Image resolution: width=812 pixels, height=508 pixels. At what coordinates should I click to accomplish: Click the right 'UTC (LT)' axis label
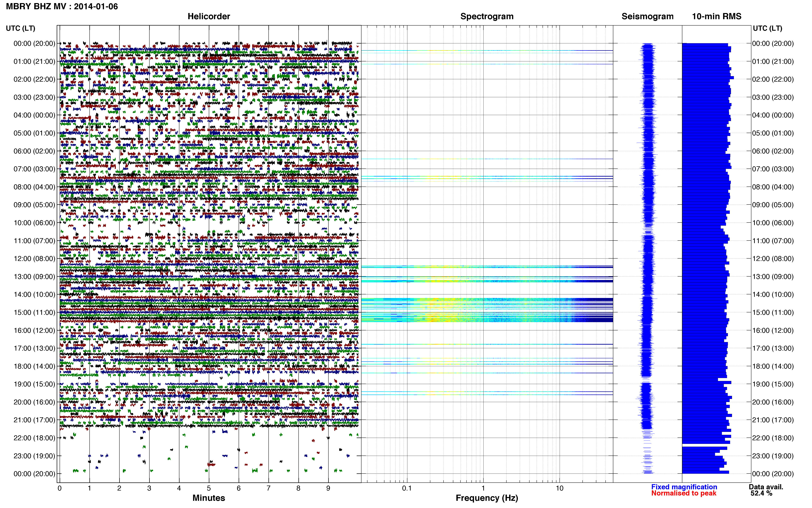(767, 28)
